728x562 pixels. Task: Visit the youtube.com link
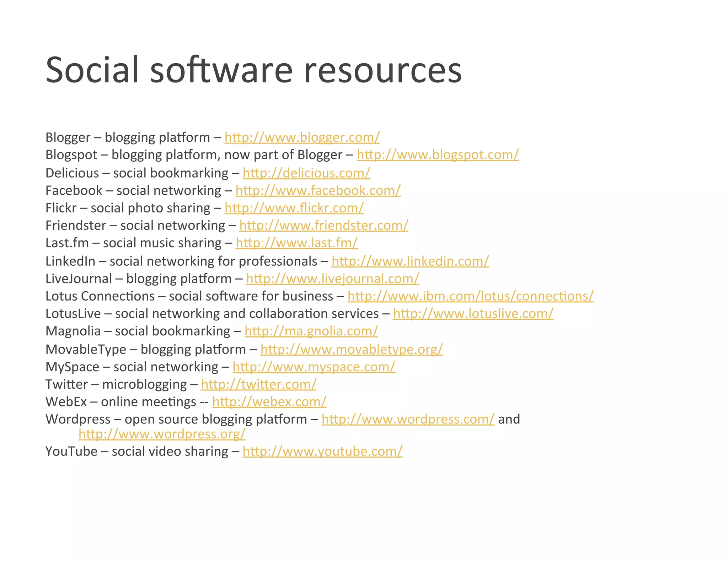[323, 452]
